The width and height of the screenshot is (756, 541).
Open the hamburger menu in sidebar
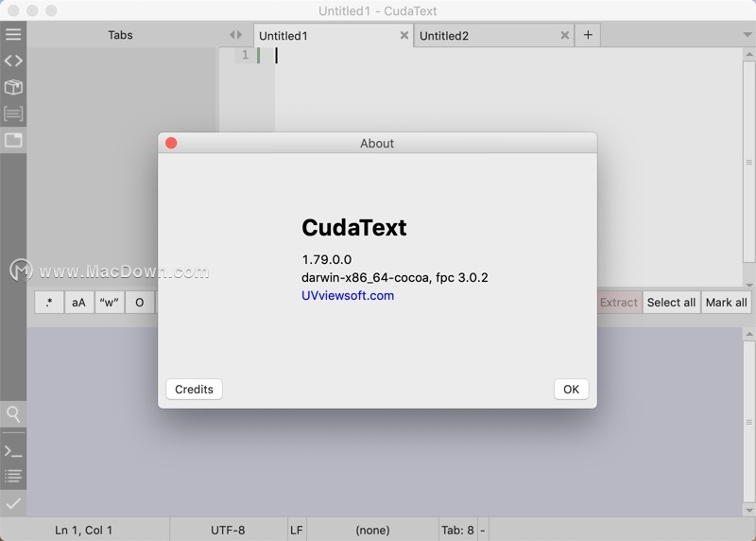coord(13,34)
